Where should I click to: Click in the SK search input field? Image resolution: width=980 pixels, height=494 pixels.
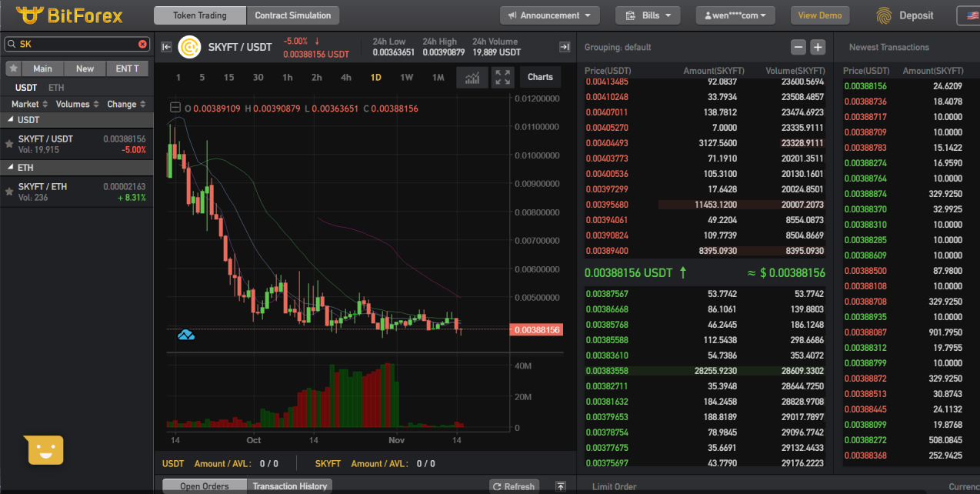pyautogui.click(x=76, y=45)
